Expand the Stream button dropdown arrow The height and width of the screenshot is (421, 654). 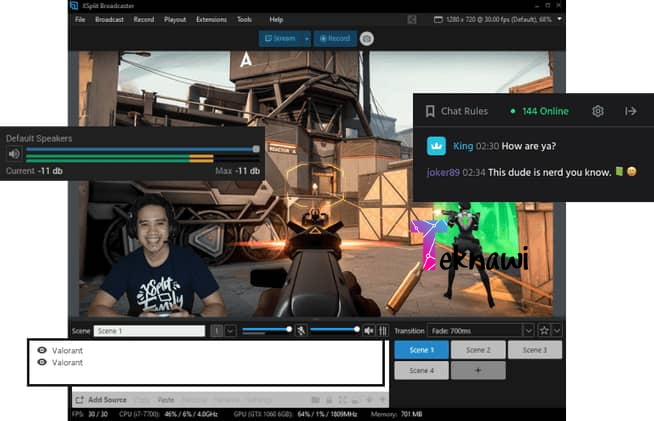coord(307,38)
